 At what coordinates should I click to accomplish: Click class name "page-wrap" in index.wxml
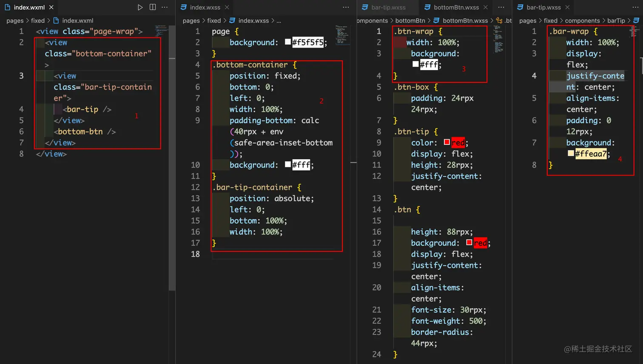[x=114, y=31]
